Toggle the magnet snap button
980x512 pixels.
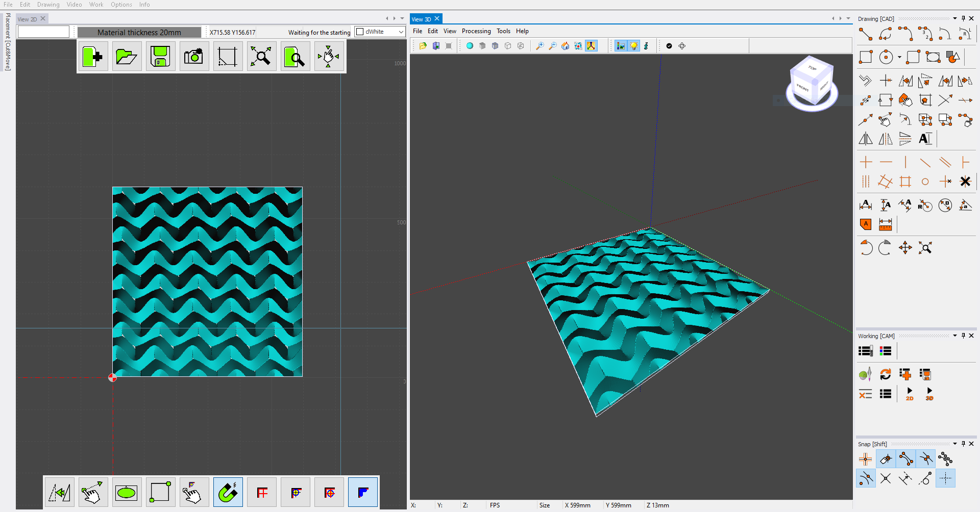pyautogui.click(x=228, y=493)
